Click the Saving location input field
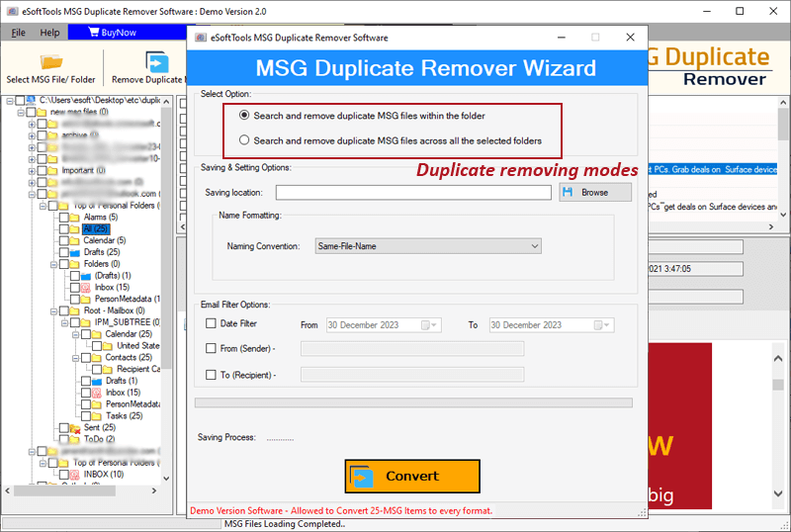Viewport: 791px width, 532px height. tap(413, 192)
